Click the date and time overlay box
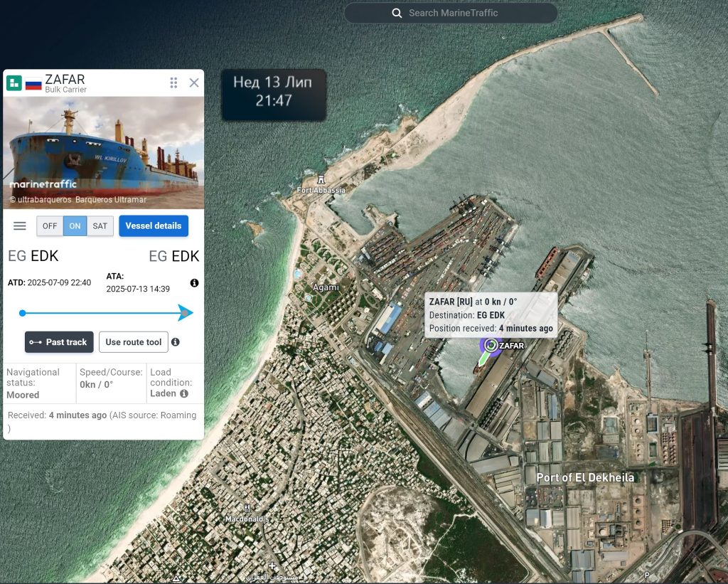 coord(274,95)
